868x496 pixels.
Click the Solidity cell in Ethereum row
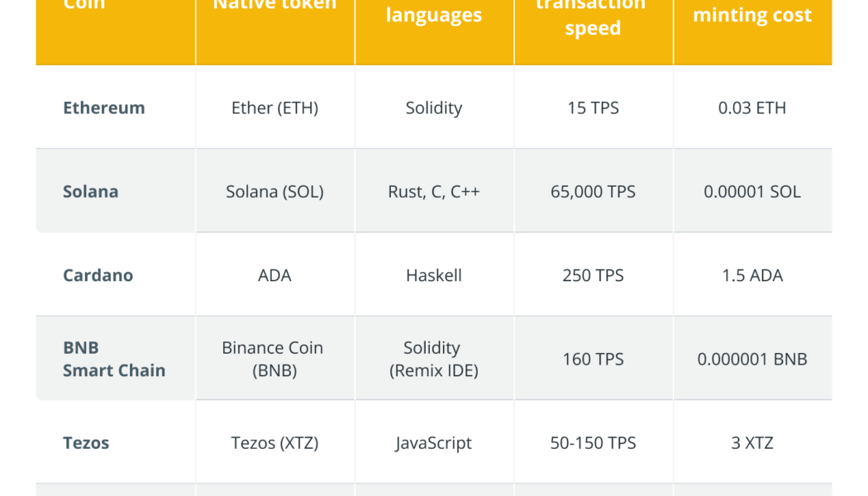click(x=433, y=107)
